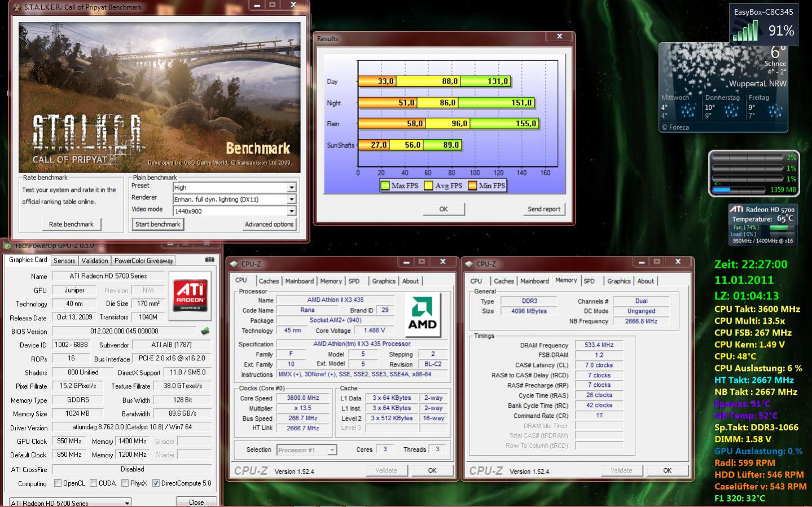Click the DRAM Frequency 533.4 MHz field

pos(599,345)
